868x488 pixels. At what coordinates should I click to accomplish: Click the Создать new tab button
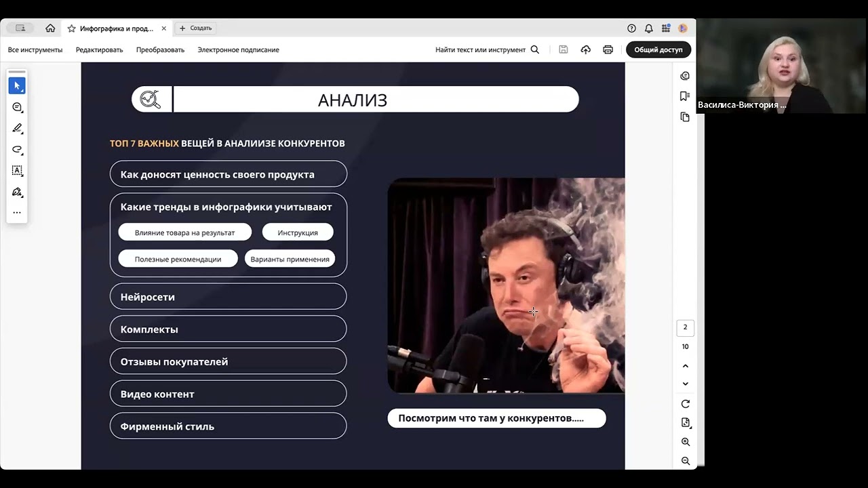196,28
